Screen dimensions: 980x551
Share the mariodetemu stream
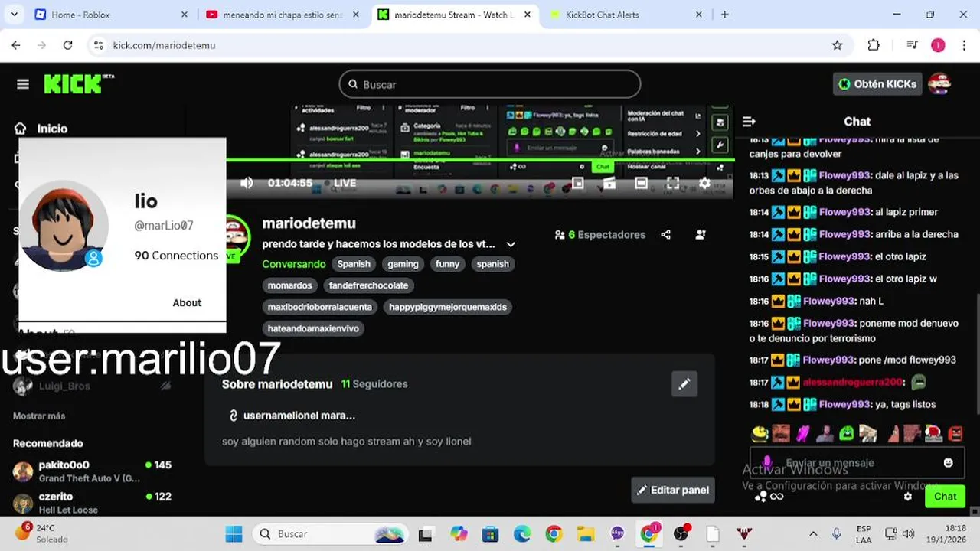click(x=666, y=235)
